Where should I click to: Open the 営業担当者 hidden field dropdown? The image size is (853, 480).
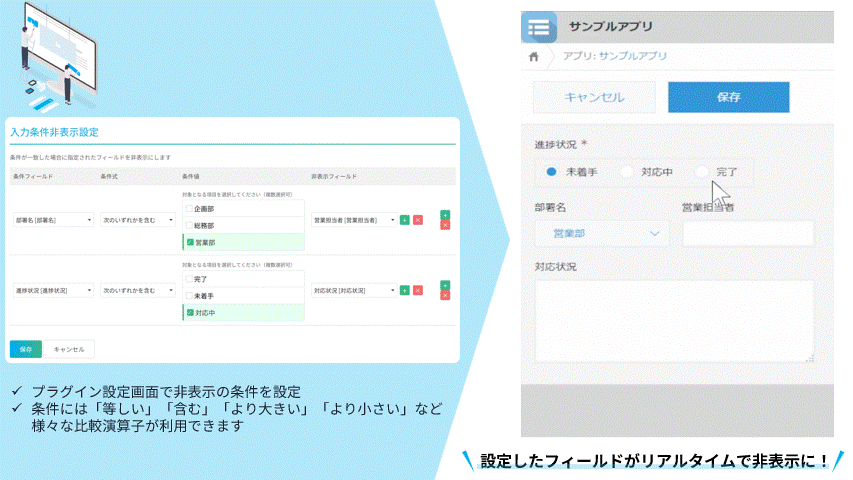point(354,220)
